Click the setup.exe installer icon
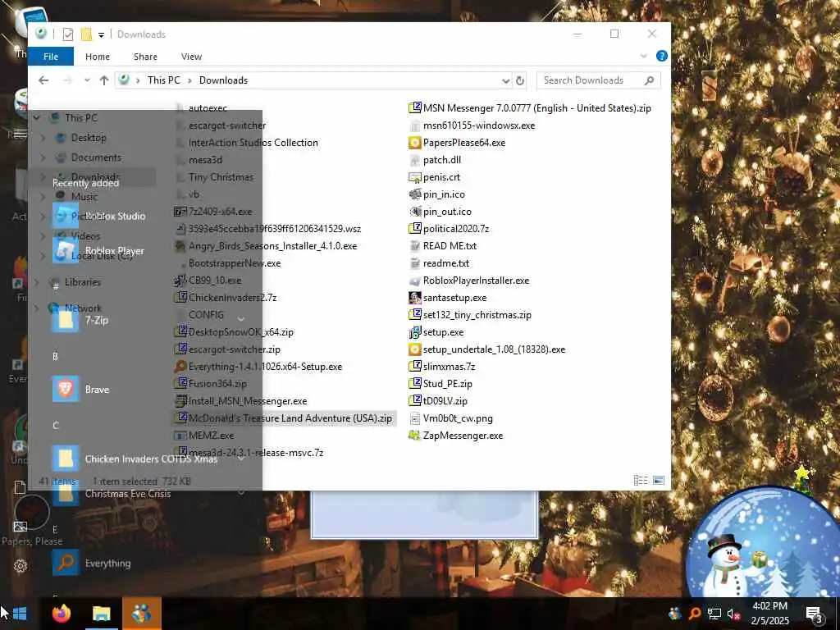 (414, 332)
